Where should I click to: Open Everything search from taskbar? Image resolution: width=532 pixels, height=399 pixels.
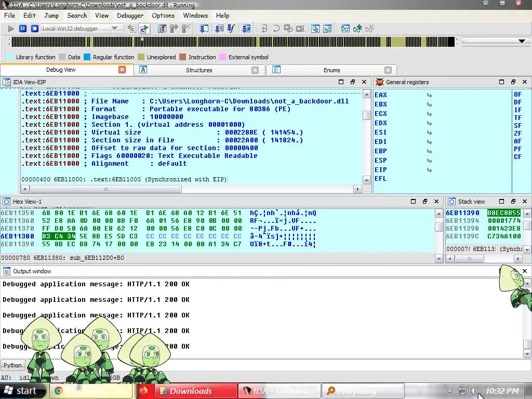point(363,391)
